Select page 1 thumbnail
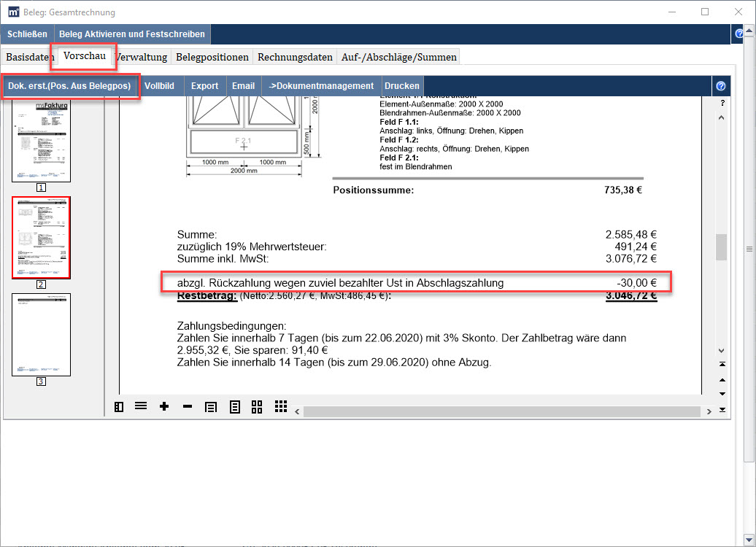The image size is (756, 547). pyautogui.click(x=41, y=141)
